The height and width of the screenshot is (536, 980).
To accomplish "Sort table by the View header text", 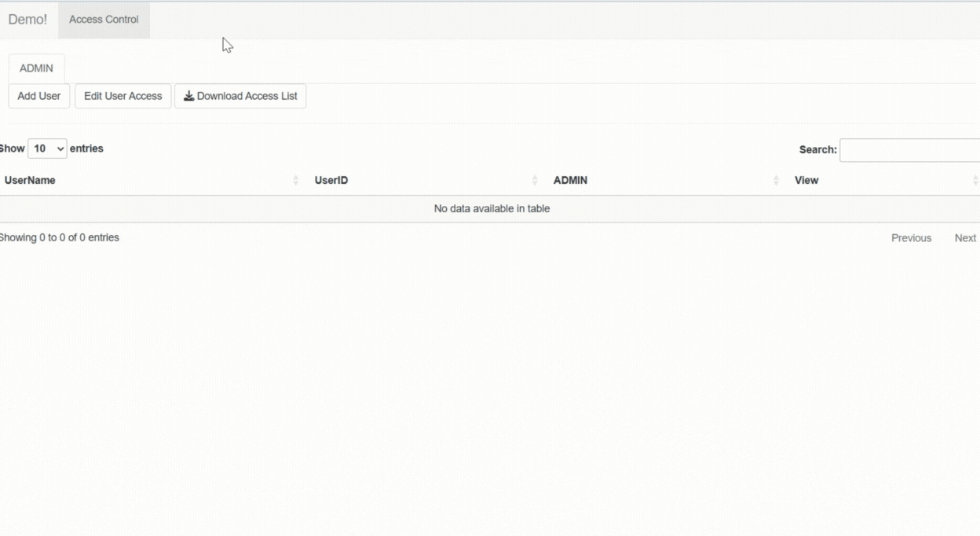I will click(806, 181).
